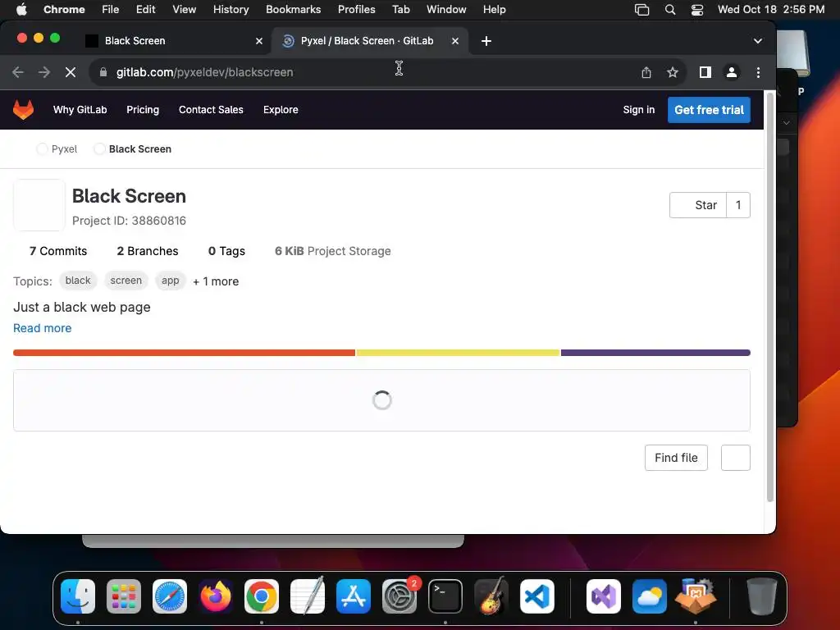The image size is (840, 630).
Task: Expand the Chrome tab search chevron
Action: click(757, 41)
